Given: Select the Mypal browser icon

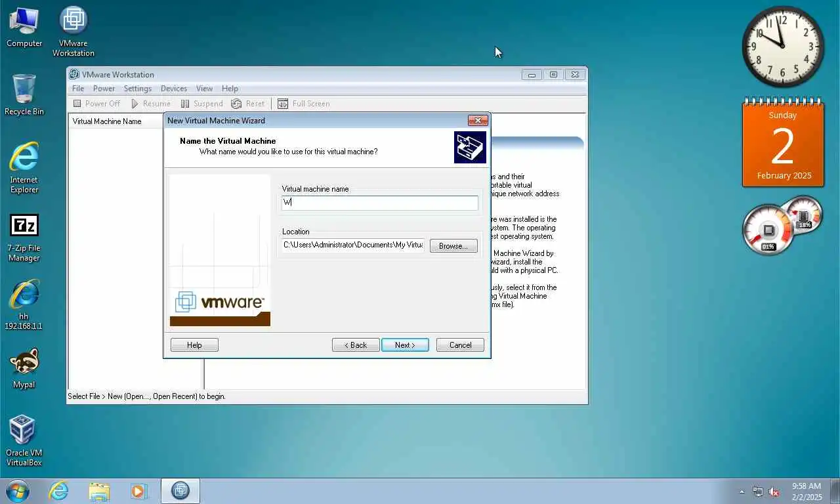Looking at the screenshot, I should [24, 369].
